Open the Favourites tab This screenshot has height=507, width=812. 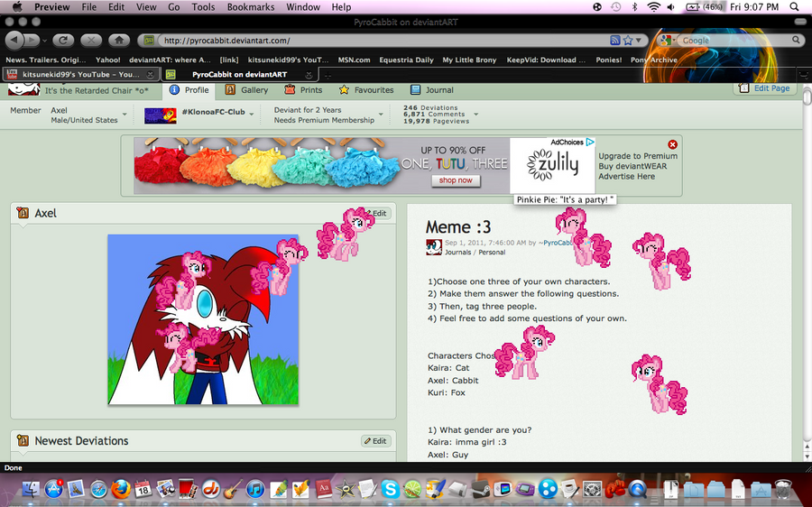tap(366, 90)
